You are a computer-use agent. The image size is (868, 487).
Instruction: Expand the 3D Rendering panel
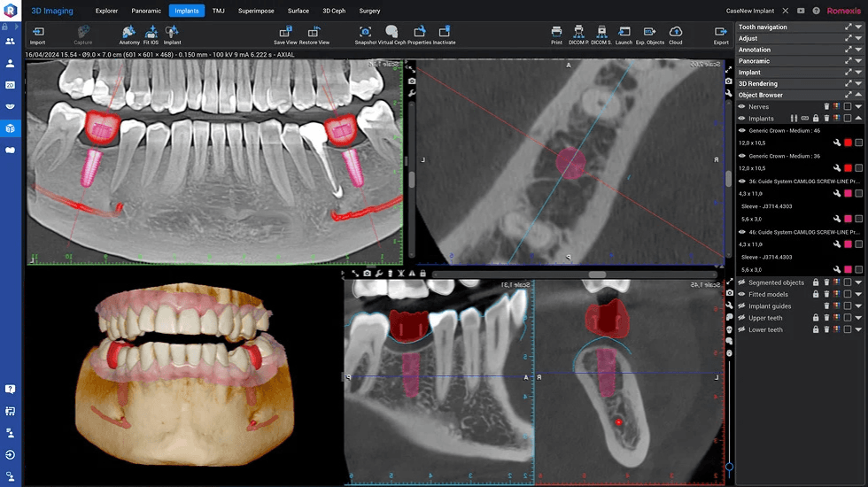coord(858,83)
